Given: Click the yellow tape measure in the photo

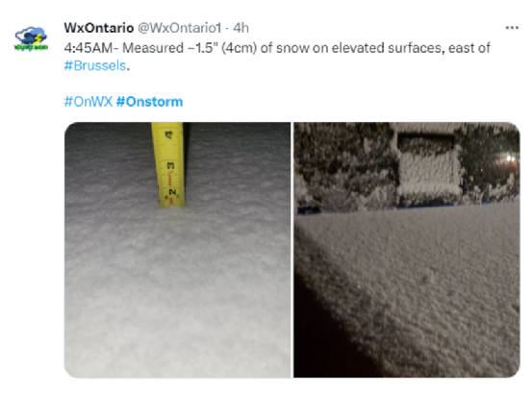Looking at the screenshot, I should pos(168,164).
